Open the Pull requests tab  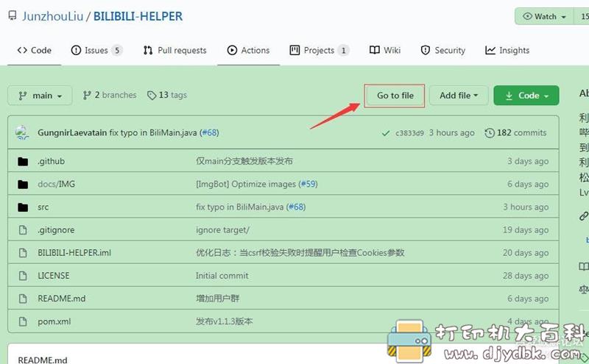click(x=175, y=50)
